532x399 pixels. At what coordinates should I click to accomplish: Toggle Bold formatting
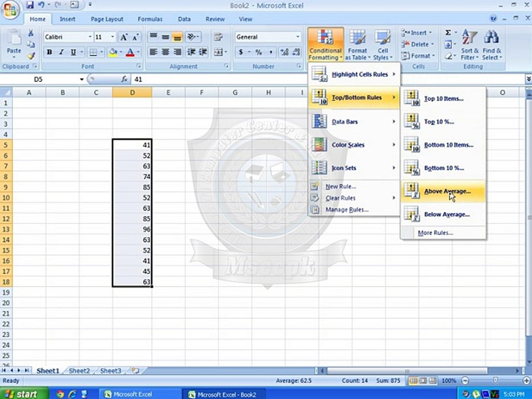49,52
